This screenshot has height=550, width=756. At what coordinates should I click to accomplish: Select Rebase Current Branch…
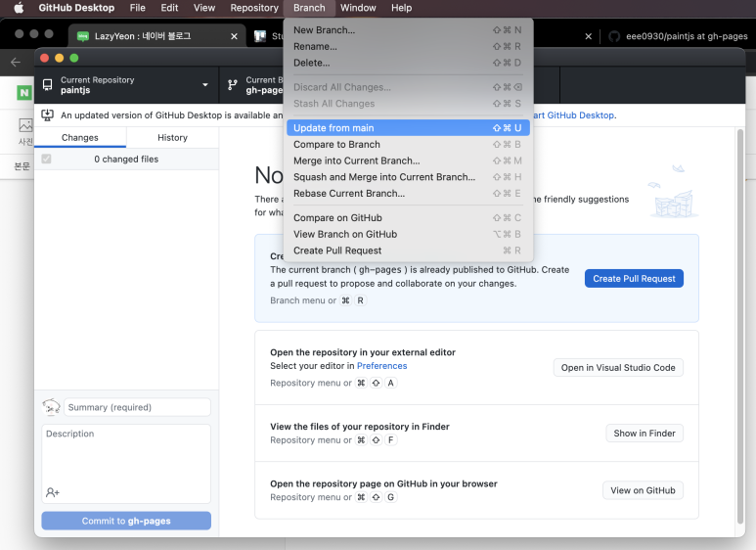tap(408, 194)
